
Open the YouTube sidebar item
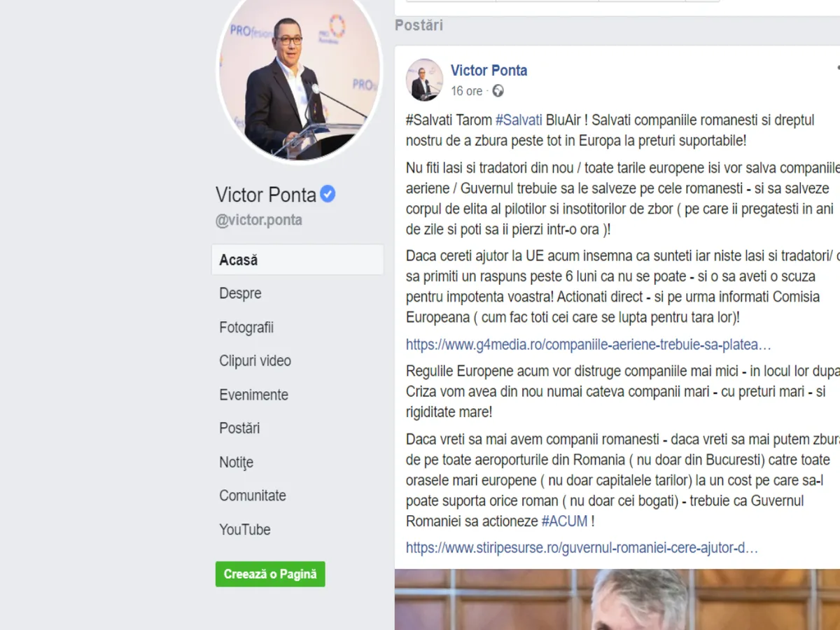click(245, 530)
